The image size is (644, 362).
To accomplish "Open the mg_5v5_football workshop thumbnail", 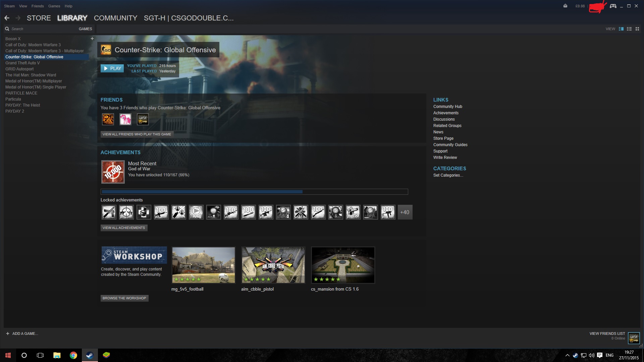I will tap(204, 265).
